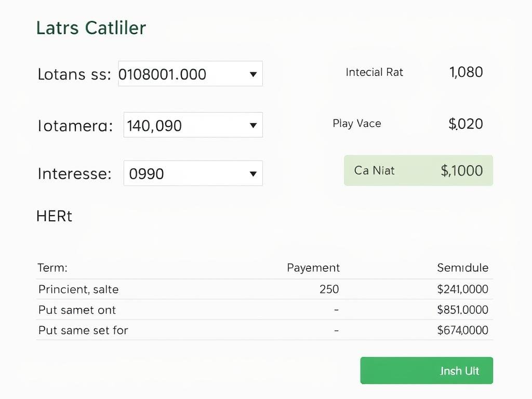Select the Put samet ont row
Screen dimensions: 532x399
77,310
